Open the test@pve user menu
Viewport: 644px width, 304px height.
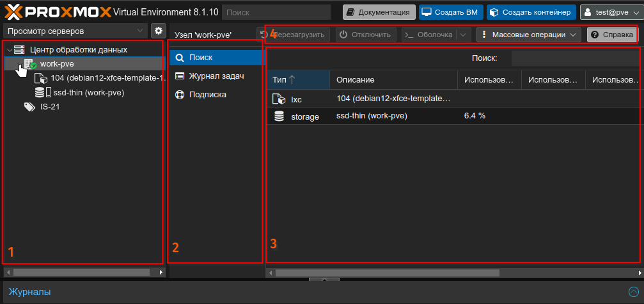(611, 12)
